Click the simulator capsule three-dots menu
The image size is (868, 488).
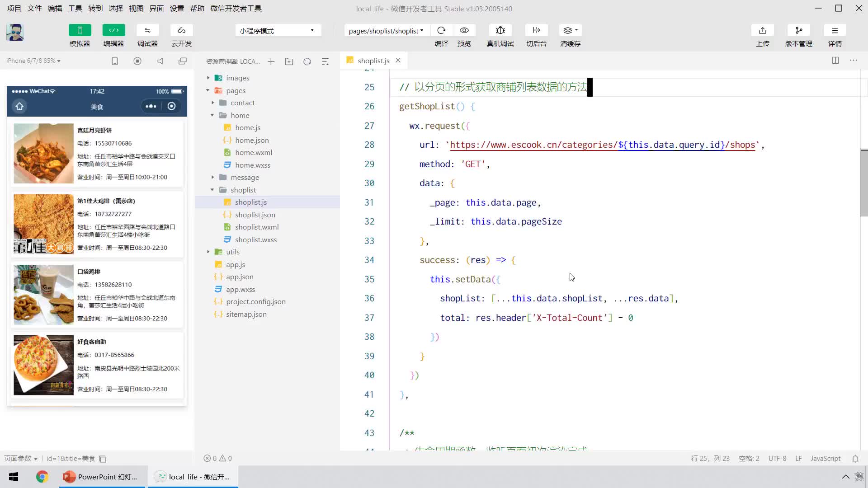(x=151, y=106)
